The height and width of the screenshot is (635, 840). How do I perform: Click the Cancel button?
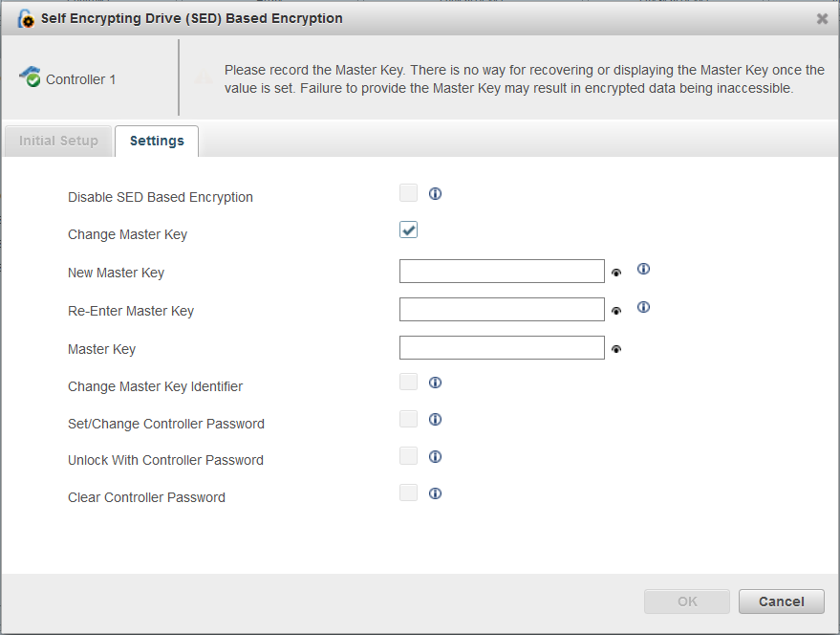pyautogui.click(x=781, y=602)
